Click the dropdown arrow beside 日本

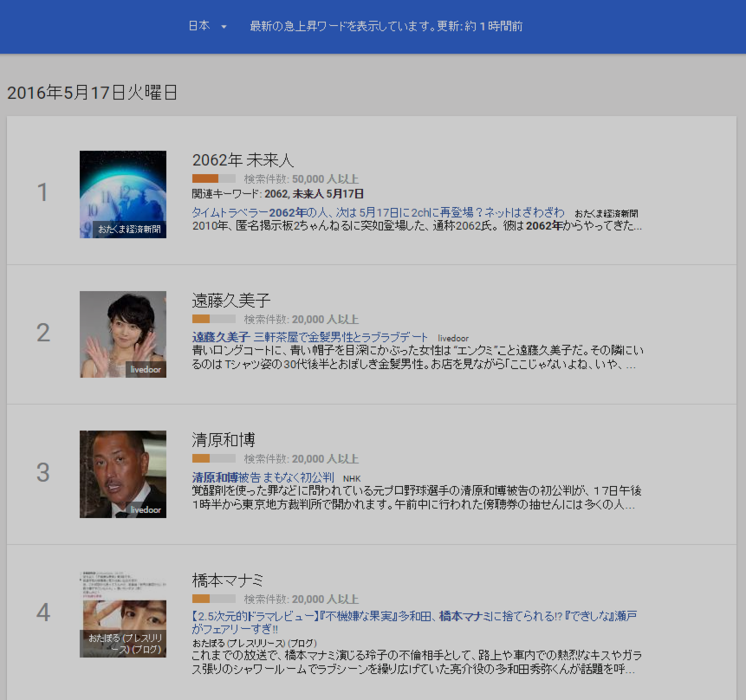(224, 27)
